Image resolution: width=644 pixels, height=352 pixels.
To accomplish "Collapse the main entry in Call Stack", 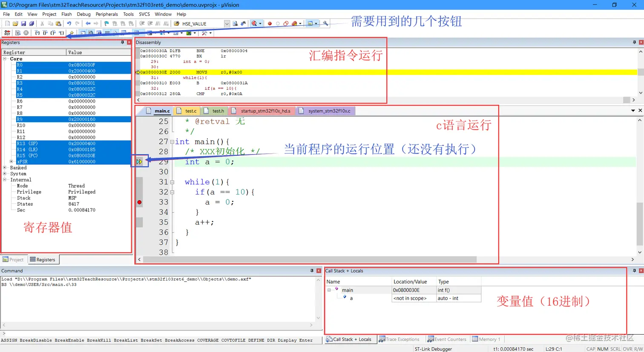I will (329, 290).
